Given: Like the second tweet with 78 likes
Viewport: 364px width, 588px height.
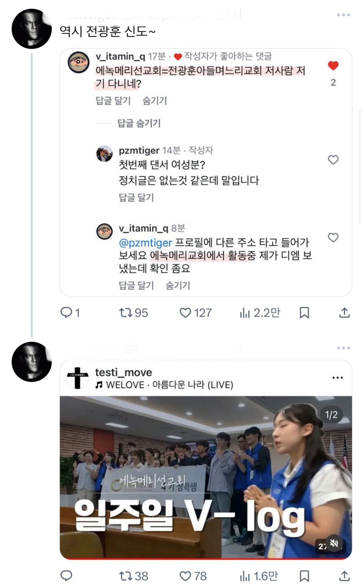Looking at the screenshot, I should [x=185, y=576].
